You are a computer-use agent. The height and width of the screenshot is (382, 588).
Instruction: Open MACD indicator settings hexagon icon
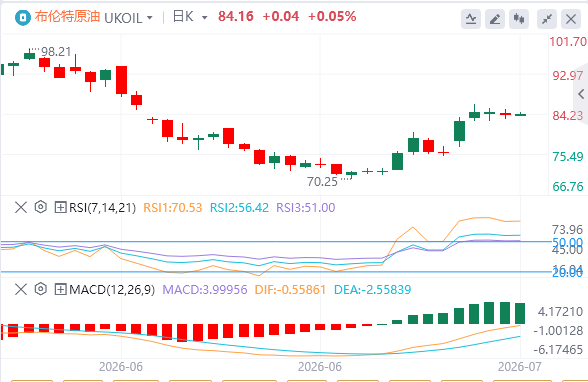pos(40,289)
